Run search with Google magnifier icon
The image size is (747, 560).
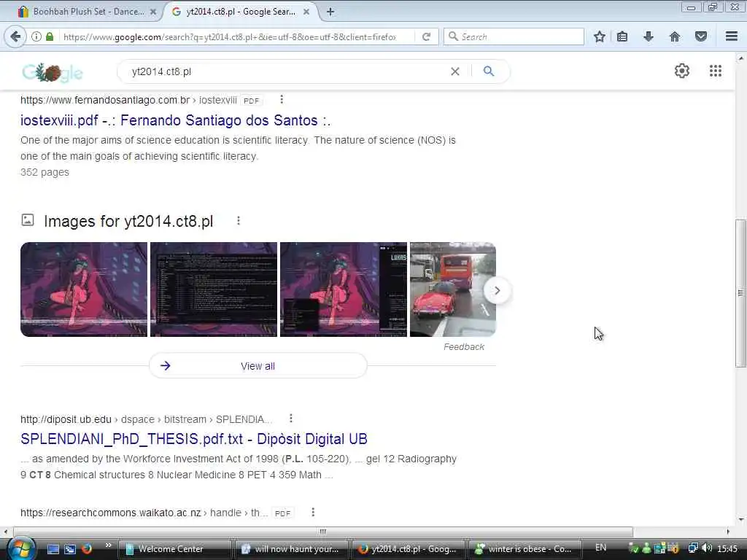pos(489,71)
